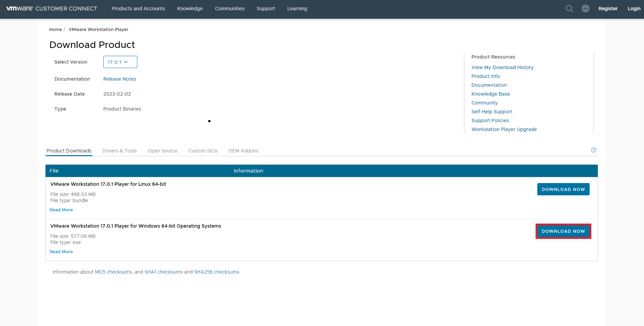The image size is (644, 326).
Task: Open Products and Accounts menu
Action: (138, 9)
